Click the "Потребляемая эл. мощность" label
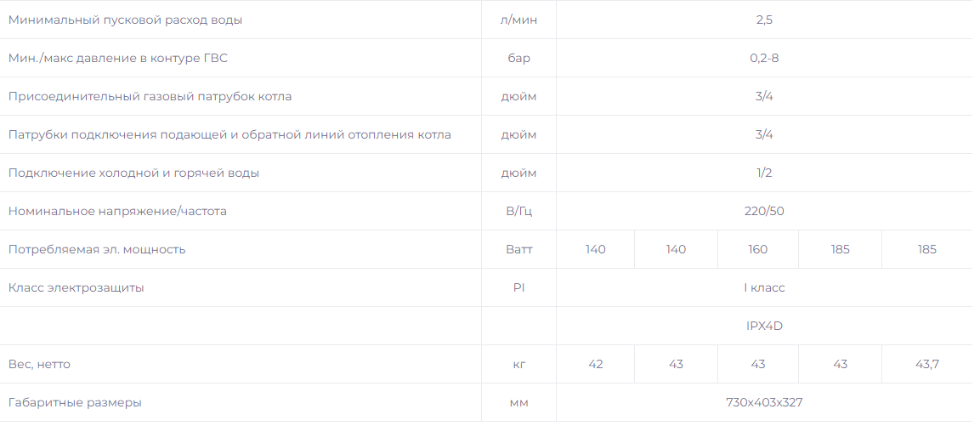The width and height of the screenshot is (980, 426). (x=97, y=249)
